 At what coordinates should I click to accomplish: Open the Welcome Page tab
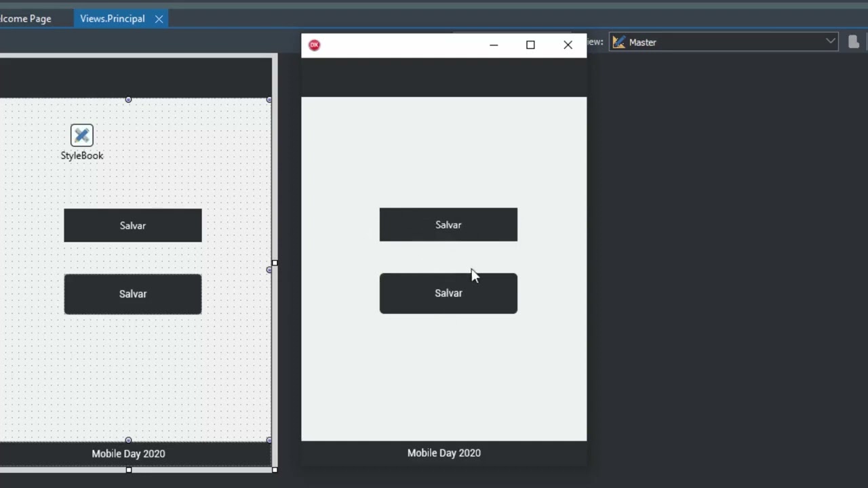click(x=26, y=18)
